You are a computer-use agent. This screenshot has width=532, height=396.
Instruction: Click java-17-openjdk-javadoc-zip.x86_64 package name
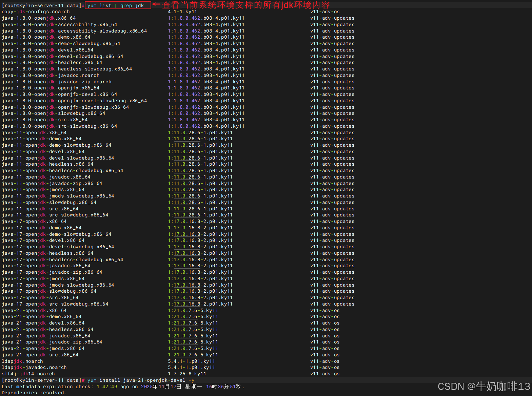coord(52,272)
